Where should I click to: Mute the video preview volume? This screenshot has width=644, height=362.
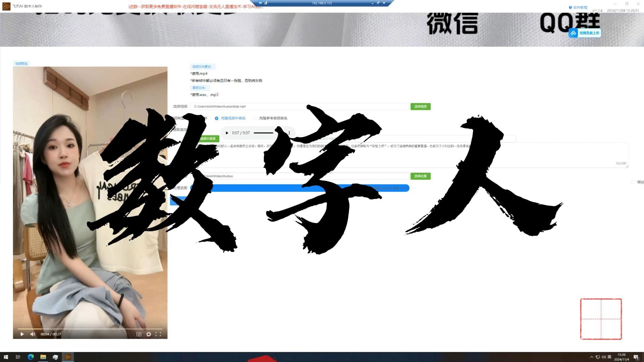[33, 334]
